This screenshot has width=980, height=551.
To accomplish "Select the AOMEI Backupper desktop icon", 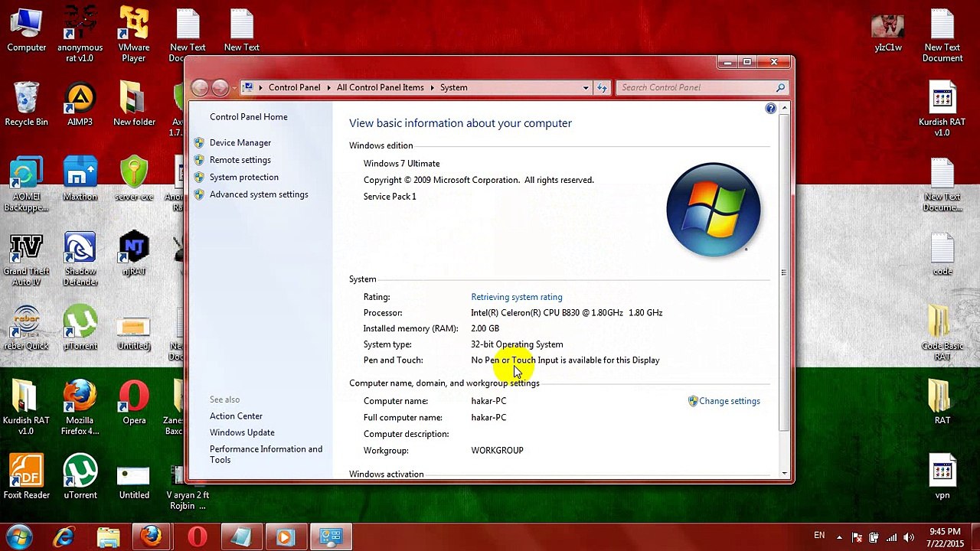I will pyautogui.click(x=26, y=184).
